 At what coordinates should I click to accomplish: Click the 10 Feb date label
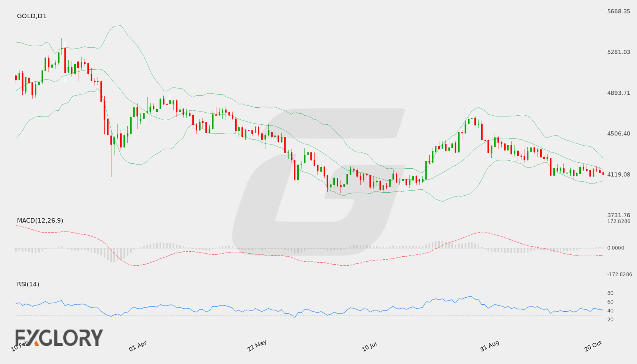coord(20,346)
